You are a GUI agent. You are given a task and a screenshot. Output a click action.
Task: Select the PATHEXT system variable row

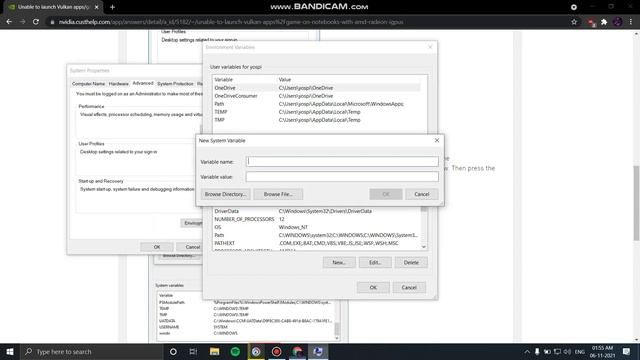(316, 243)
